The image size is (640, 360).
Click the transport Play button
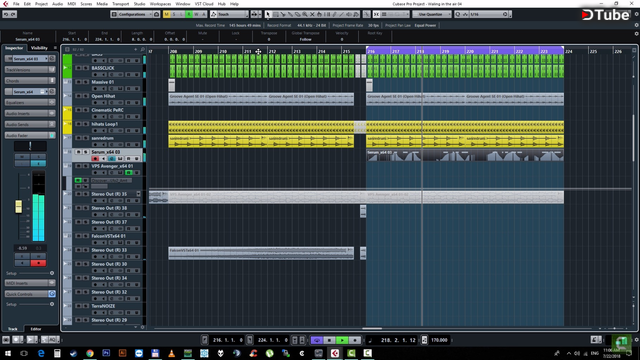click(342, 340)
